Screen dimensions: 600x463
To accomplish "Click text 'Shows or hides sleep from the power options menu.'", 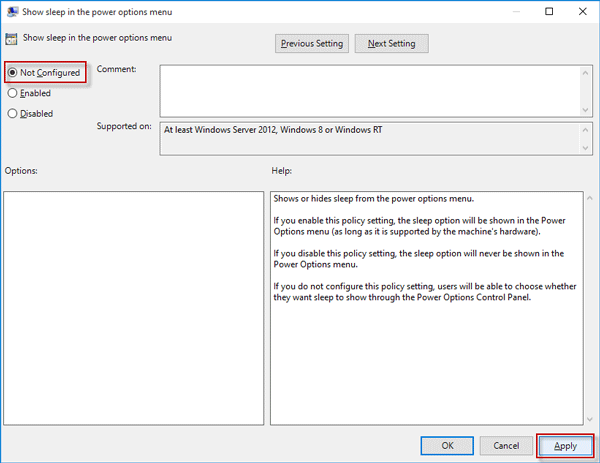I will pyautogui.click(x=373, y=199).
